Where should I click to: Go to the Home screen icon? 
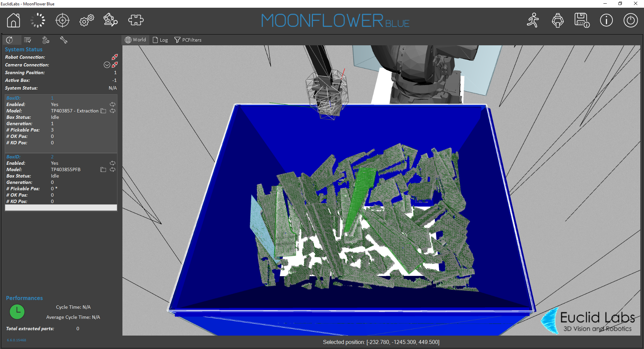point(13,20)
